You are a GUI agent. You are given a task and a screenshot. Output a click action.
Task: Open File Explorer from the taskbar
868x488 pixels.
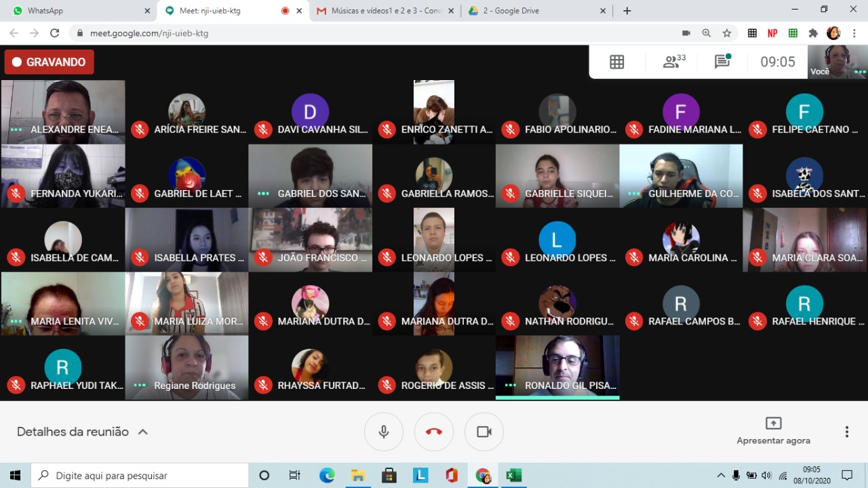coord(358,475)
